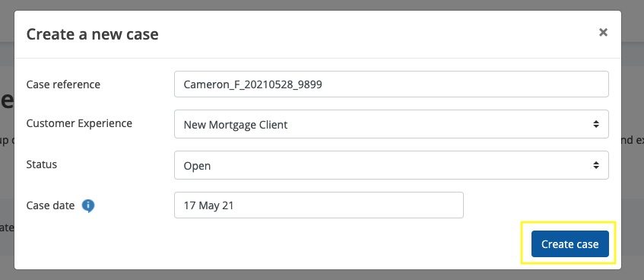Viewport: 644px width, 280px height.
Task: Click the Case reference label
Action: click(63, 84)
